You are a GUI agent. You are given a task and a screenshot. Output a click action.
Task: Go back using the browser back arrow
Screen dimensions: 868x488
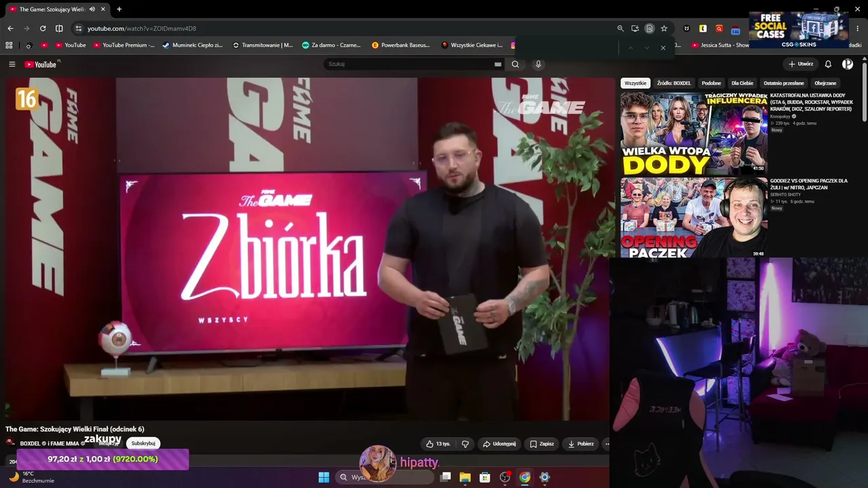[x=10, y=28]
